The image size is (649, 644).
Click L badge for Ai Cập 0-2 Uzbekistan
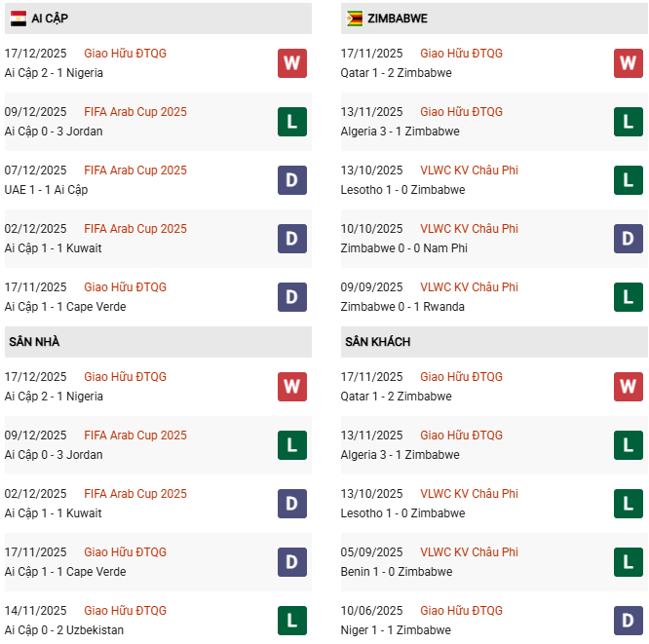[291, 621]
